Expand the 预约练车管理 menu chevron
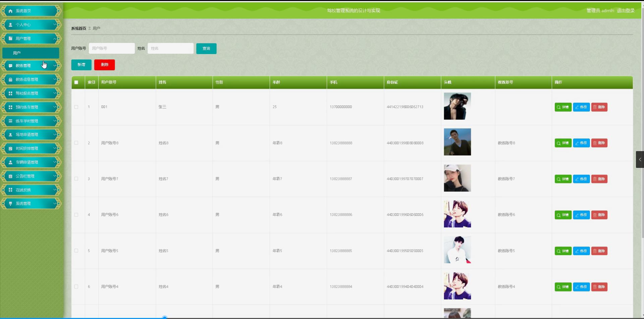This screenshot has height=319, width=644. [55, 107]
